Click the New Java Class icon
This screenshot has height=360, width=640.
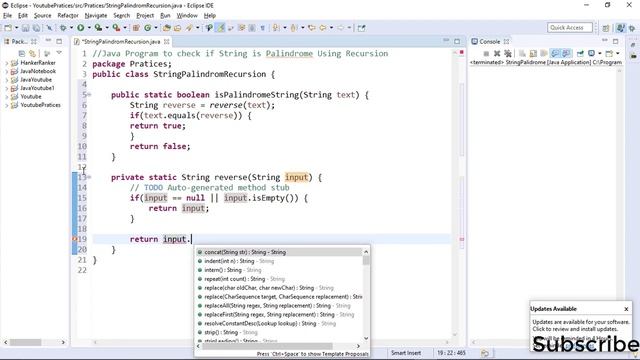(x=147, y=28)
